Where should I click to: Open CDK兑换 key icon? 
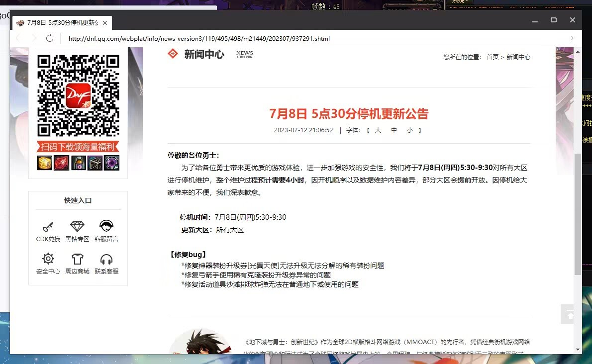click(x=48, y=226)
